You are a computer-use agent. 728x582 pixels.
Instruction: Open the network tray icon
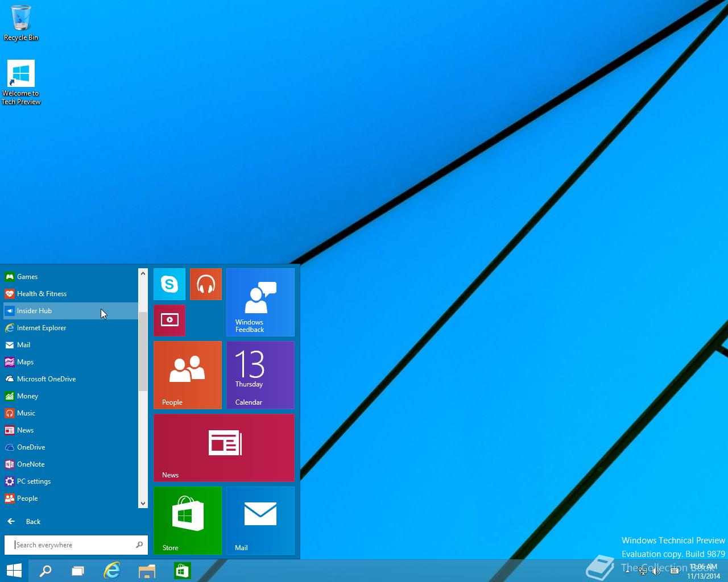coord(643,571)
